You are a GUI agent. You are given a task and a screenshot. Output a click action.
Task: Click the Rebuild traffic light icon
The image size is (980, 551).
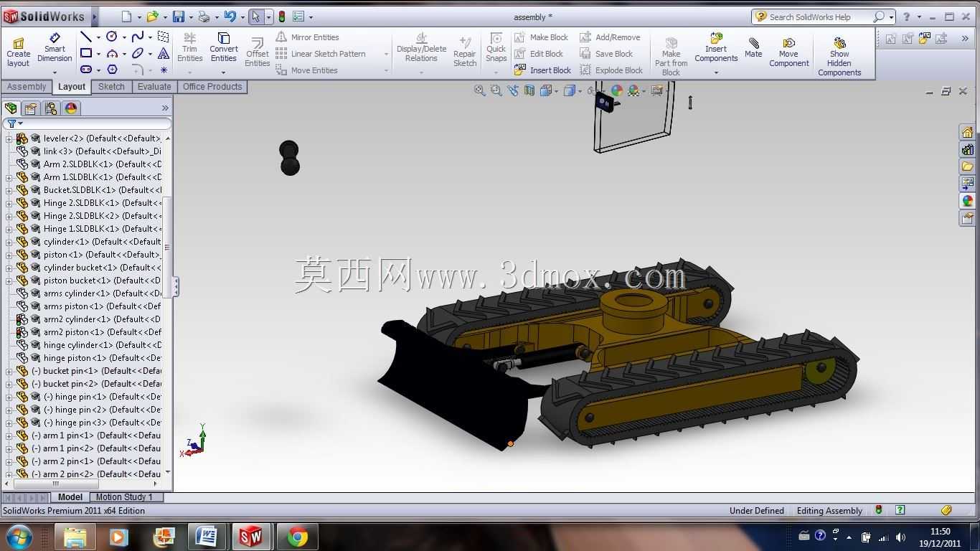tap(281, 17)
